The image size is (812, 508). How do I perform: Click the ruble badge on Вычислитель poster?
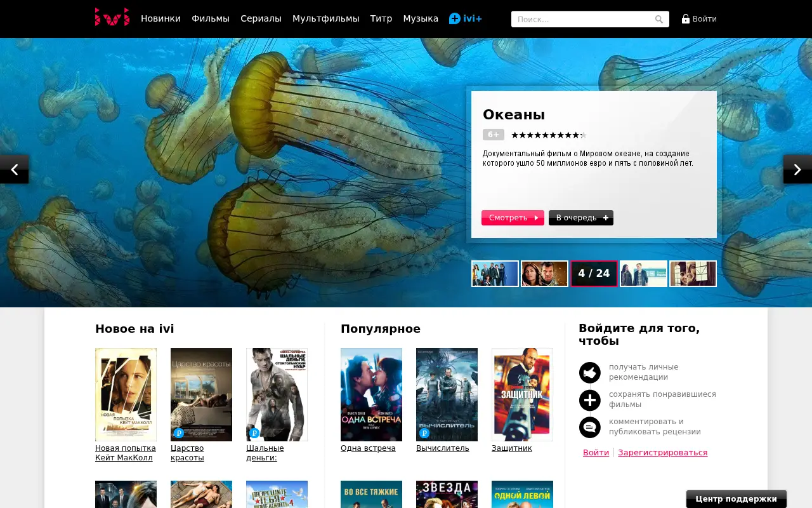tap(424, 433)
